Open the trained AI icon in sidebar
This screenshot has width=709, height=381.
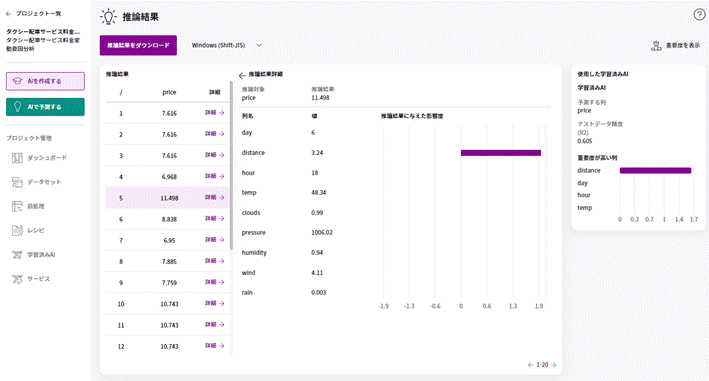(x=17, y=255)
